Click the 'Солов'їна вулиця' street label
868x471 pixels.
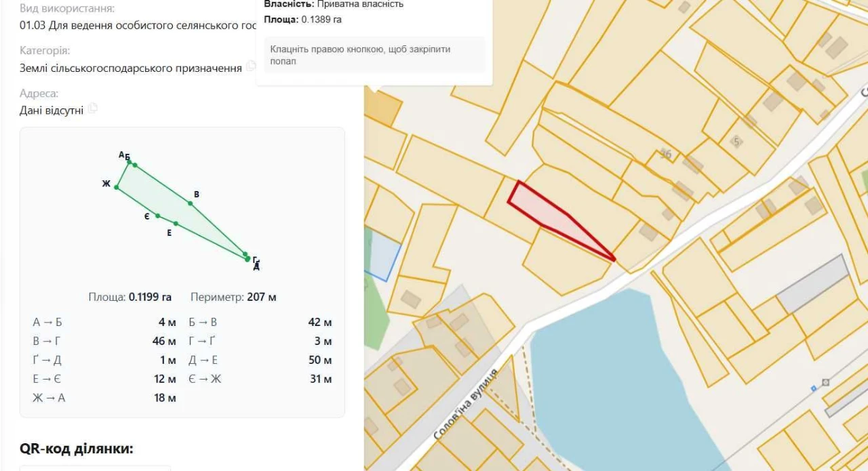[465, 404]
